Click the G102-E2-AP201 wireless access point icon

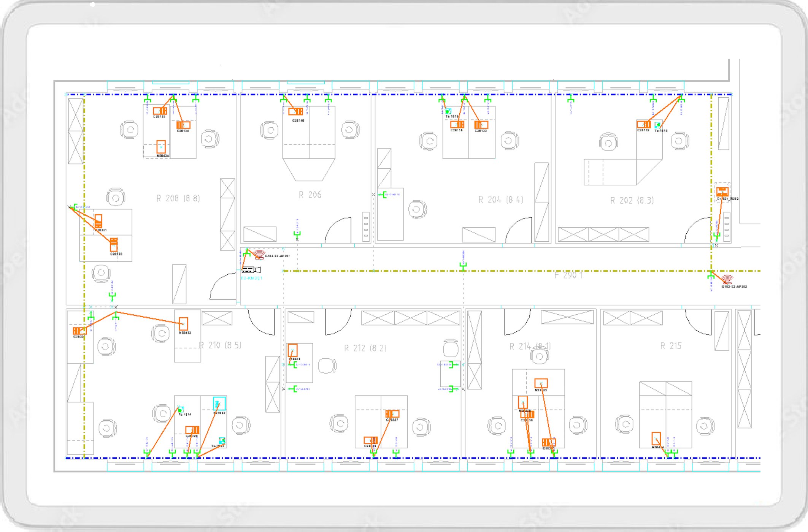pyautogui.click(x=259, y=255)
